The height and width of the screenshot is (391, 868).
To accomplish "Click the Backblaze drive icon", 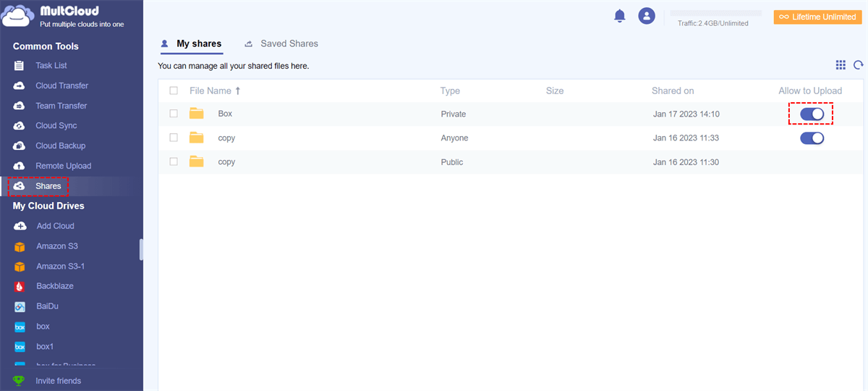I will click(x=20, y=286).
